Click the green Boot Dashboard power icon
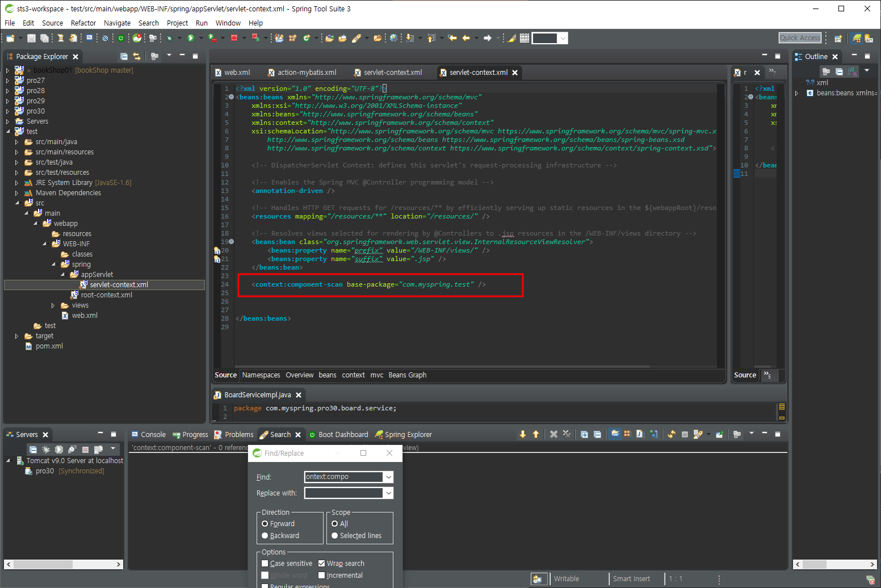The height and width of the screenshot is (588, 881). pyautogui.click(x=121, y=38)
